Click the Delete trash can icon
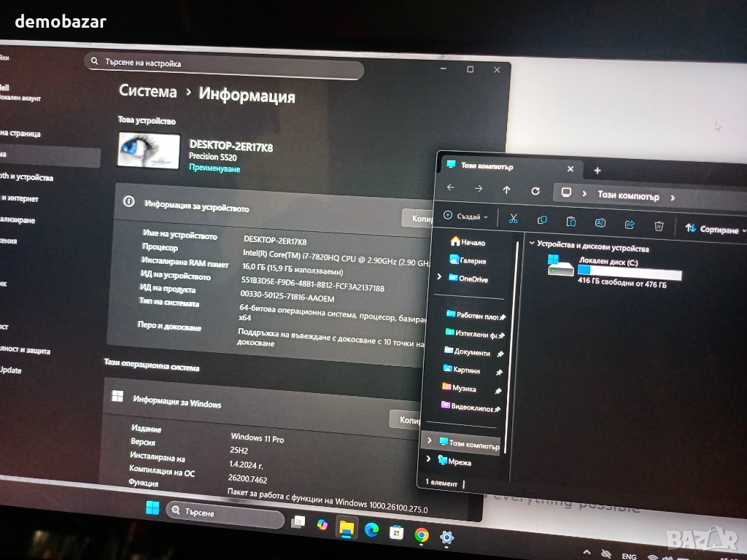 coord(659,226)
